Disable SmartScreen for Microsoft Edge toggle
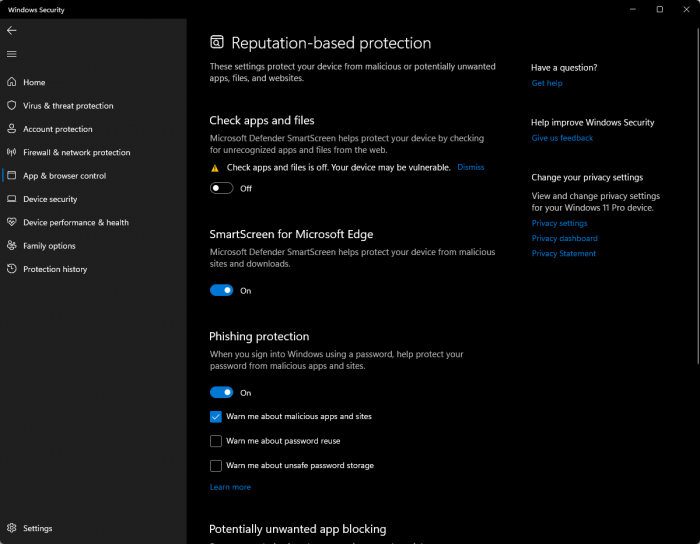700x544 pixels. (221, 291)
